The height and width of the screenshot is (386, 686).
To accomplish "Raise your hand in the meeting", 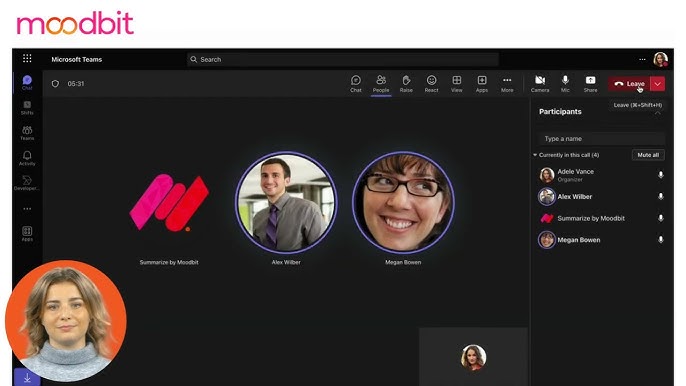I will pyautogui.click(x=406, y=84).
